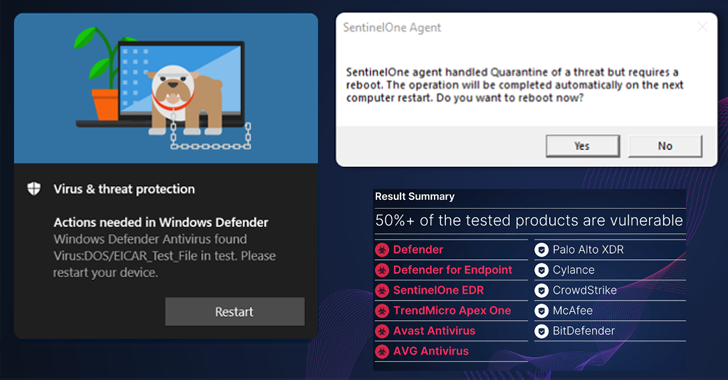Click the shield icon next to BitDefender
This screenshot has height=380, width=728.
[x=541, y=331]
